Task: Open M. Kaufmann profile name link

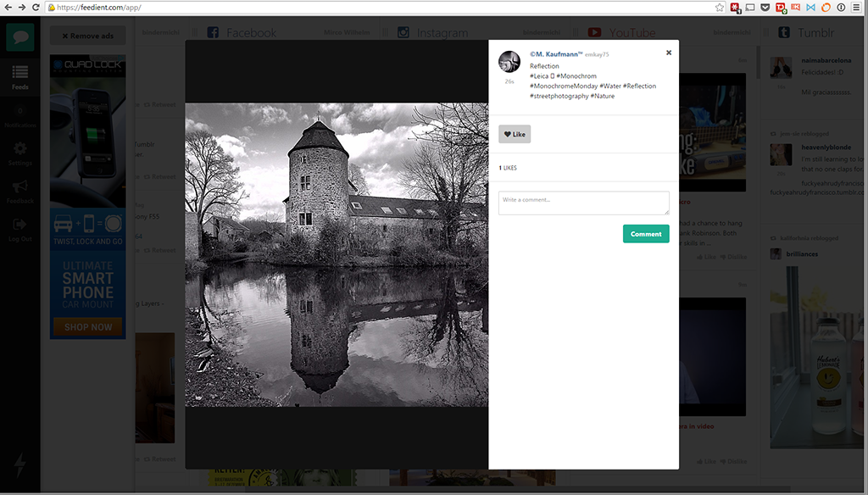Action: (x=556, y=54)
